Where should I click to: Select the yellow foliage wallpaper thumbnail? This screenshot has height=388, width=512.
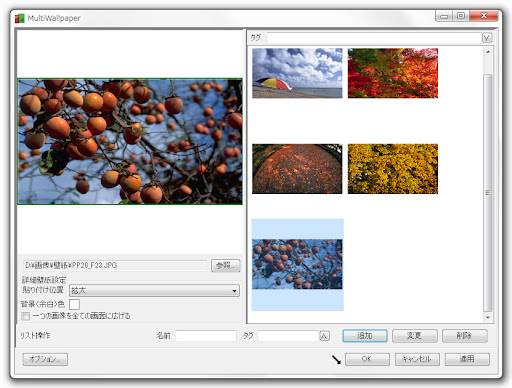tap(393, 169)
